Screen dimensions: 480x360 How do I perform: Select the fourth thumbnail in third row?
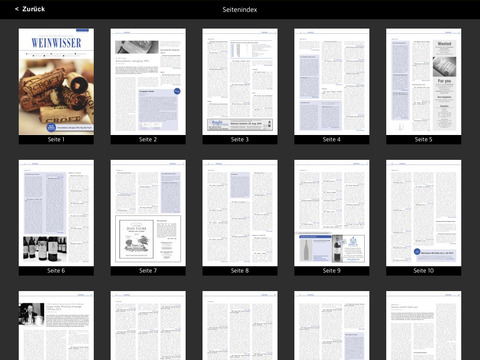(x=332, y=325)
